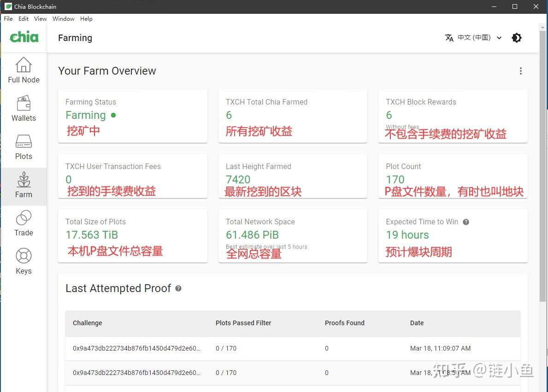Open the Farm Overview three-dot menu
The image size is (548, 392).
click(x=521, y=71)
